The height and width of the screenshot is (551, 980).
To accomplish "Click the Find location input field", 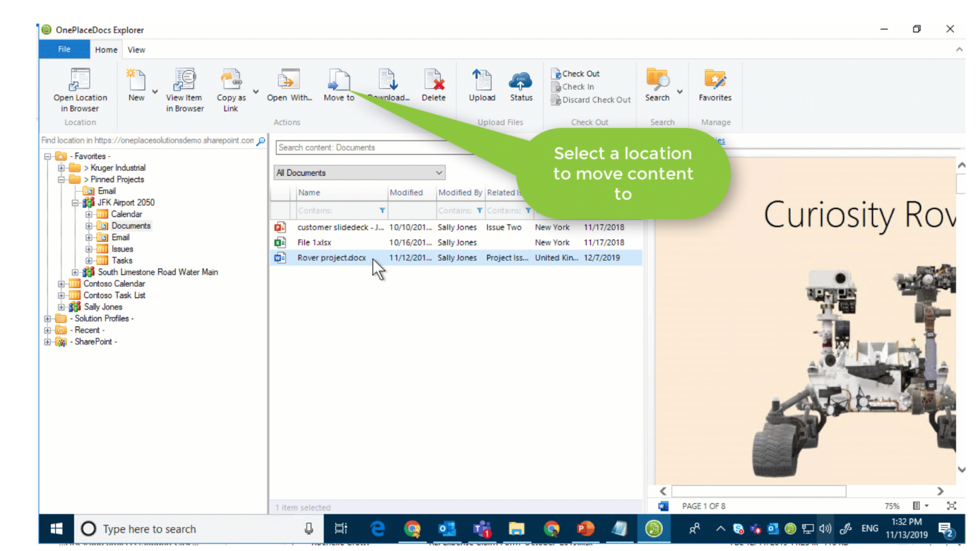I will point(148,141).
